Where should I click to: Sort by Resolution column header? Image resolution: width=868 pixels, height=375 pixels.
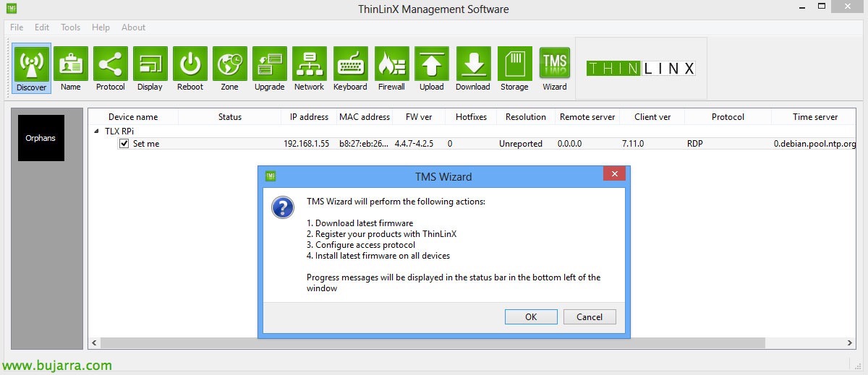pyautogui.click(x=526, y=117)
